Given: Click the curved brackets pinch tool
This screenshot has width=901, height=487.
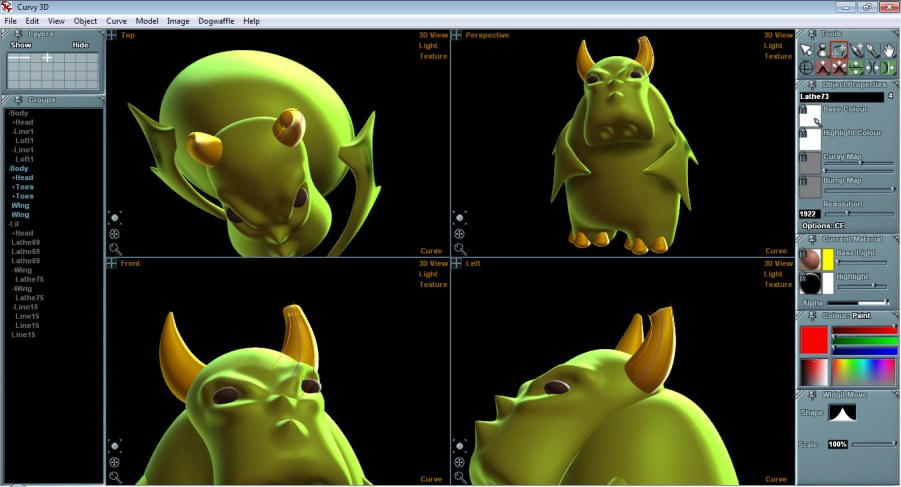Looking at the screenshot, I should pyautogui.click(x=872, y=68).
